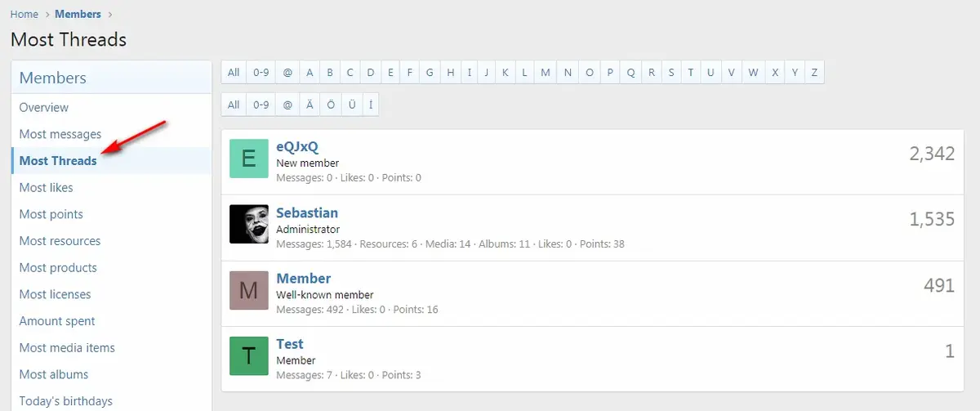The height and width of the screenshot is (411, 980).
Task: Click Home breadcrumb link
Action: (x=24, y=14)
